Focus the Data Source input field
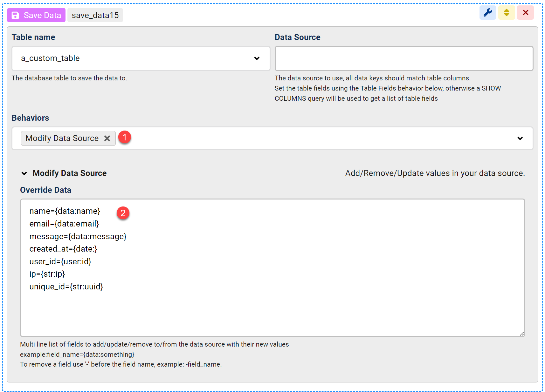This screenshot has height=392, width=545. point(404,58)
